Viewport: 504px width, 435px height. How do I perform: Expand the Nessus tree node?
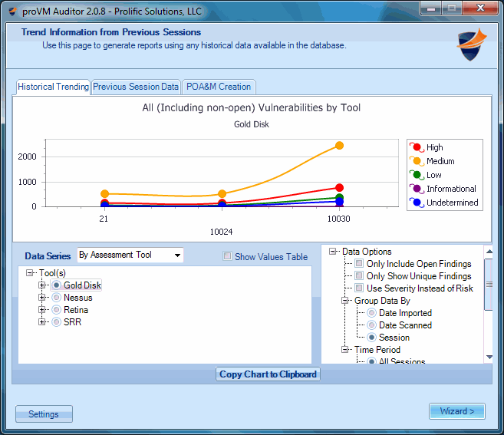(41, 298)
